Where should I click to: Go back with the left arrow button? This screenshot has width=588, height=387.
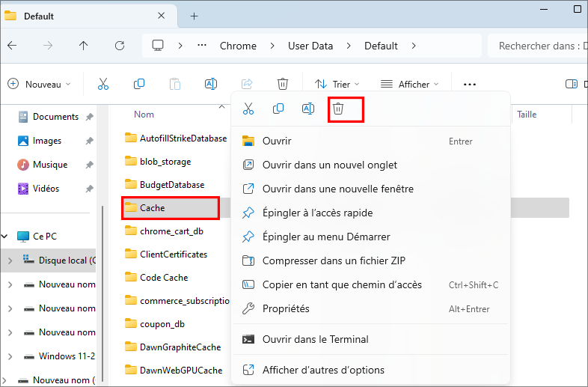12,46
